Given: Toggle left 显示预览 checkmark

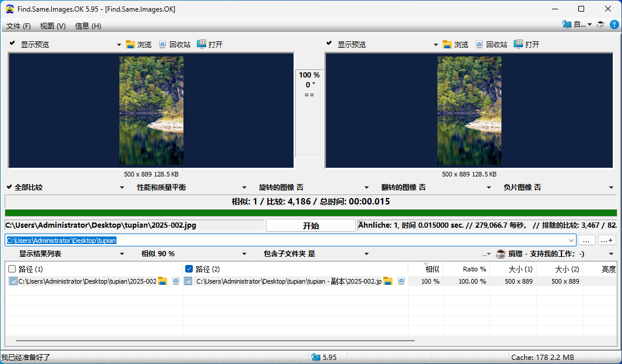Looking at the screenshot, I should [12, 44].
